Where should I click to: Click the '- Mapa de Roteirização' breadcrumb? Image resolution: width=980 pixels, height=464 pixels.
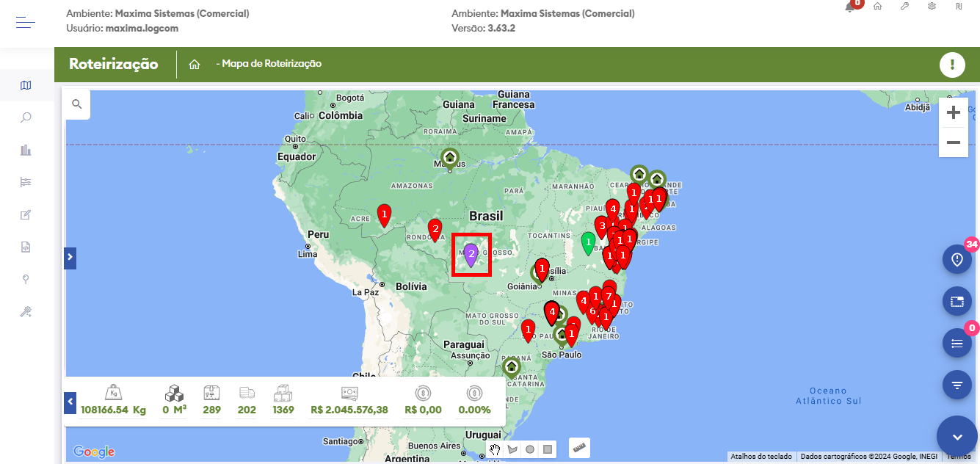[x=269, y=64]
